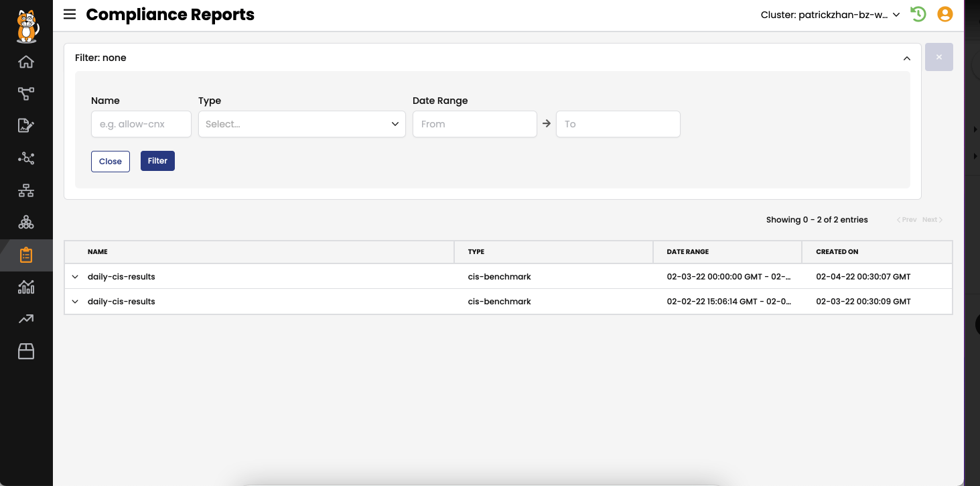The width and height of the screenshot is (980, 486).
Task: Open the Cluster selector dropdown
Action: pyautogui.click(x=830, y=15)
